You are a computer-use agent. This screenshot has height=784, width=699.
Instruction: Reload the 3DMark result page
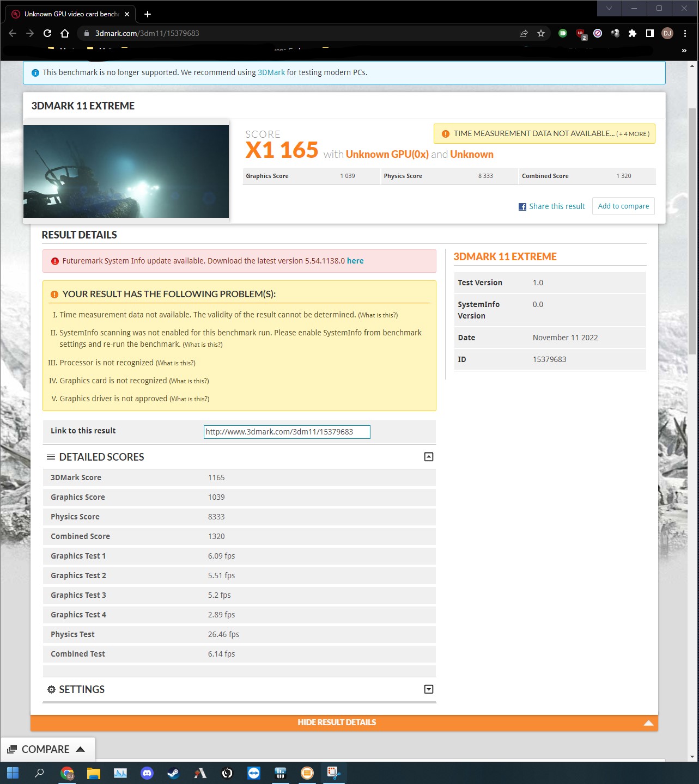(47, 33)
